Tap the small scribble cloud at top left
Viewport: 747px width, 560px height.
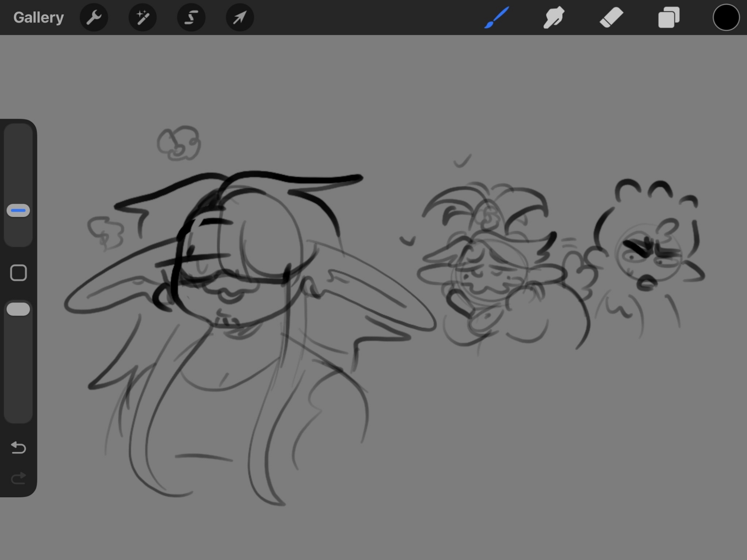(x=179, y=143)
